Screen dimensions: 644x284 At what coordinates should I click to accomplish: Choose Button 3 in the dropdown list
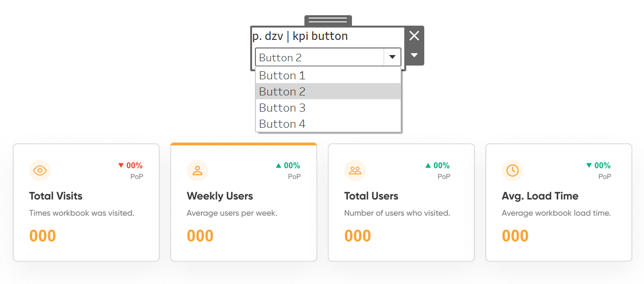(x=328, y=108)
